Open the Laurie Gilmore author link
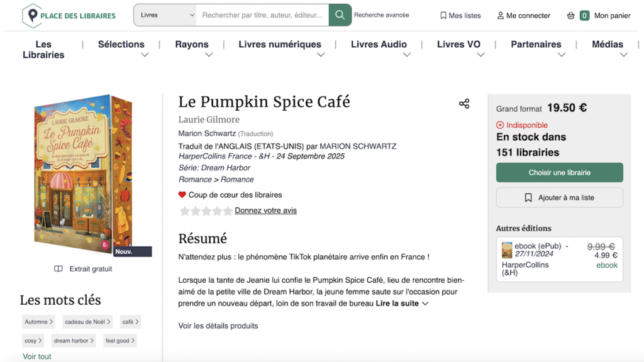The image size is (644, 362). click(209, 119)
